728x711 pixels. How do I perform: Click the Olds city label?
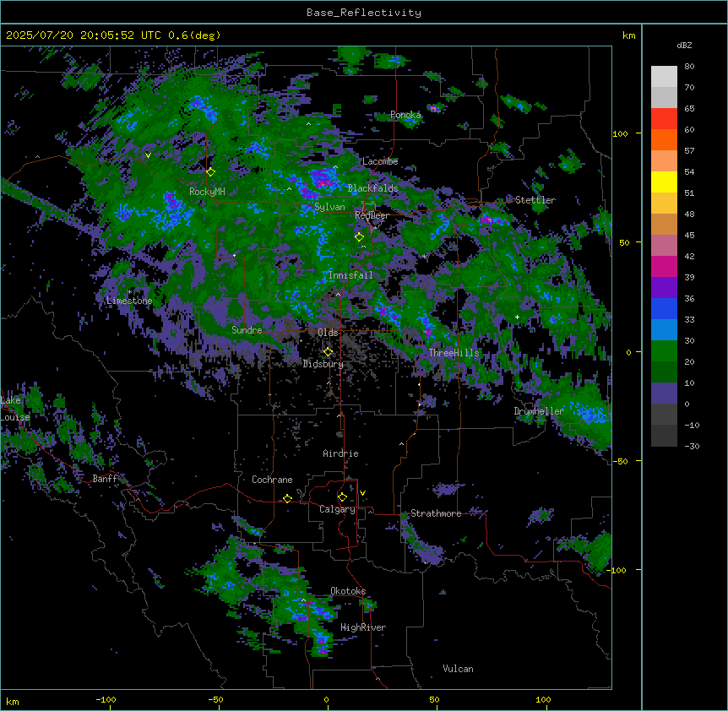tap(328, 333)
